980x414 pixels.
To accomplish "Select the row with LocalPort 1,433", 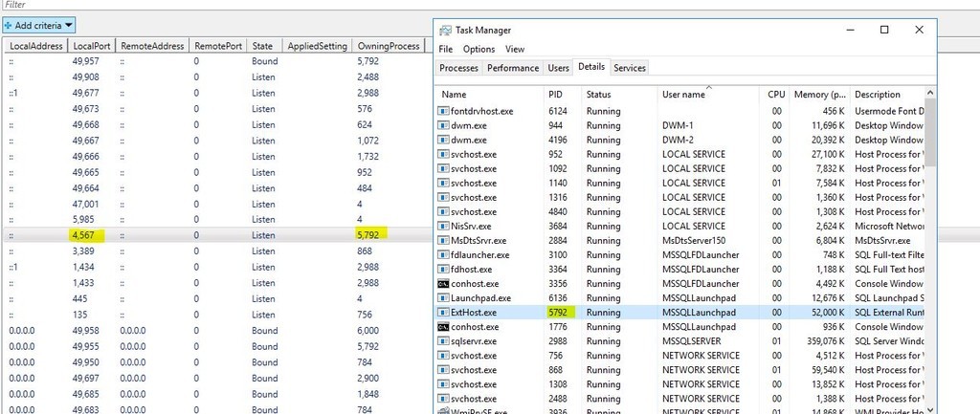I will tap(216, 283).
